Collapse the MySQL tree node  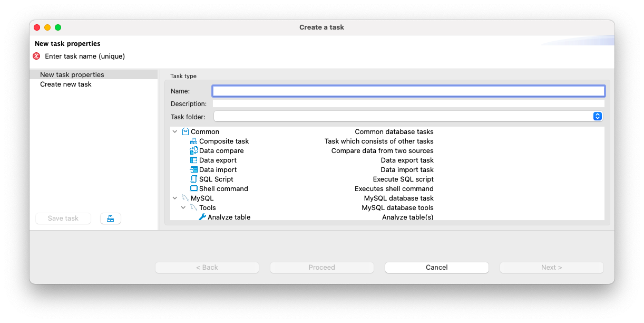(175, 198)
